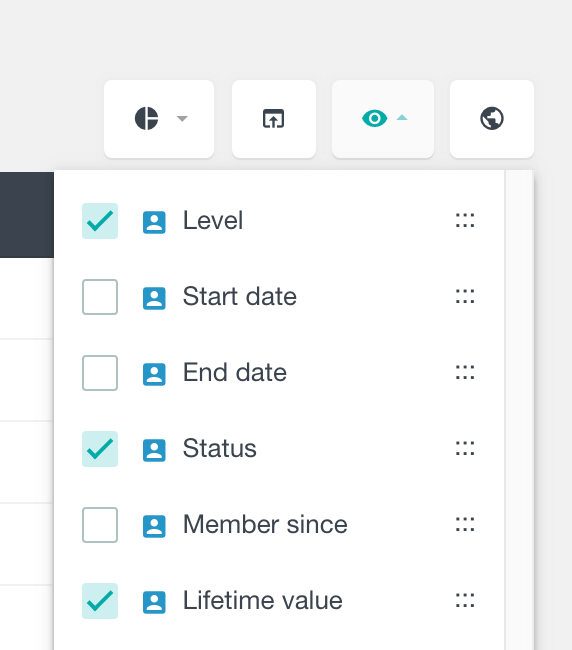Click the drag handle beside Member since

click(x=465, y=524)
